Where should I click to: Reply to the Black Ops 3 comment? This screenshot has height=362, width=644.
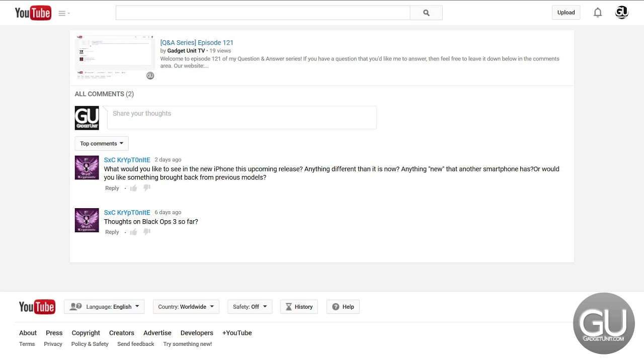click(x=112, y=232)
